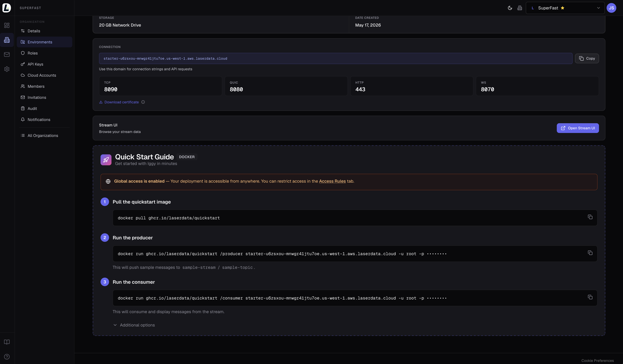Click the star icon next to SuperFast
This screenshot has height=364, width=623.
[562, 8]
